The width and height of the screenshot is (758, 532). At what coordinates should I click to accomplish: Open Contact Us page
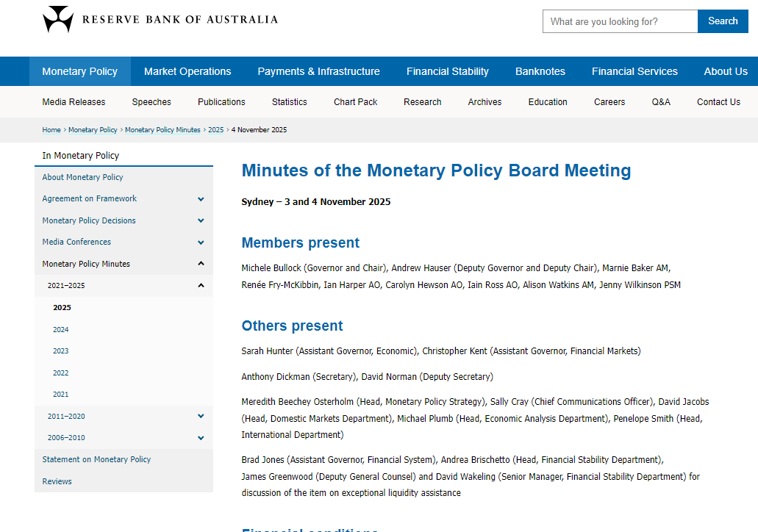(x=718, y=102)
